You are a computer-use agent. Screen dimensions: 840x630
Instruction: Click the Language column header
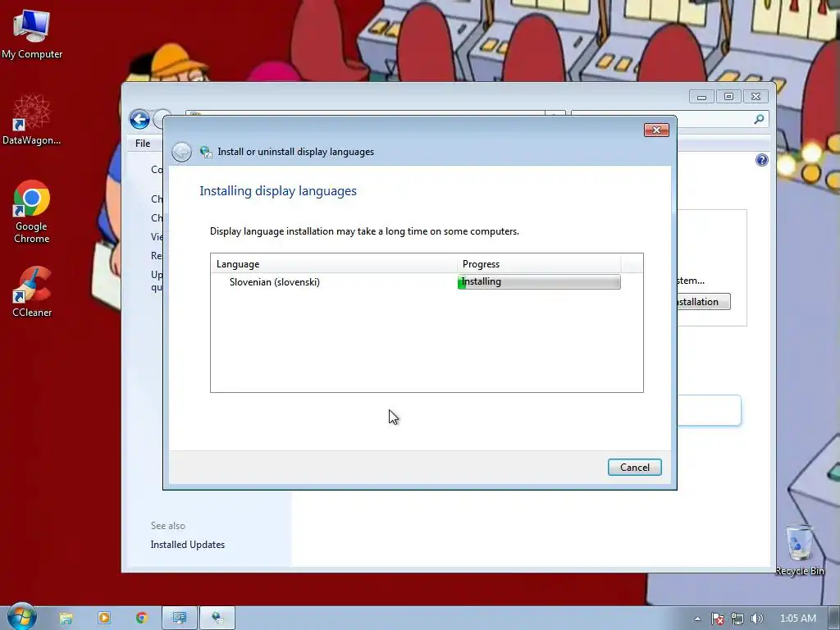click(333, 264)
